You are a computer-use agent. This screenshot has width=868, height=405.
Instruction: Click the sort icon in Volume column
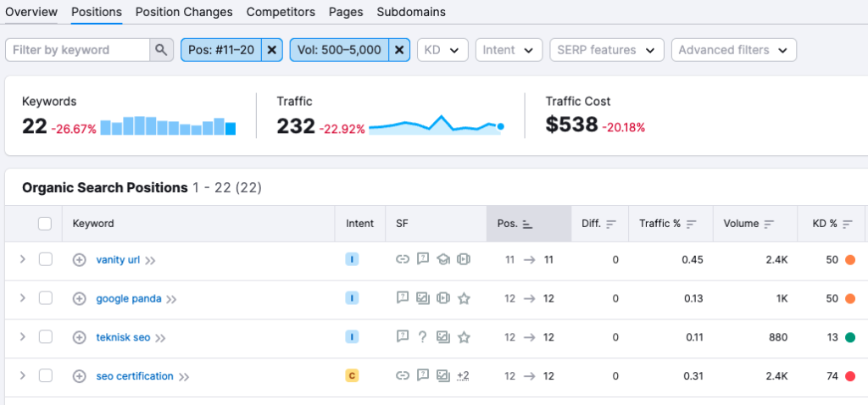[769, 225]
